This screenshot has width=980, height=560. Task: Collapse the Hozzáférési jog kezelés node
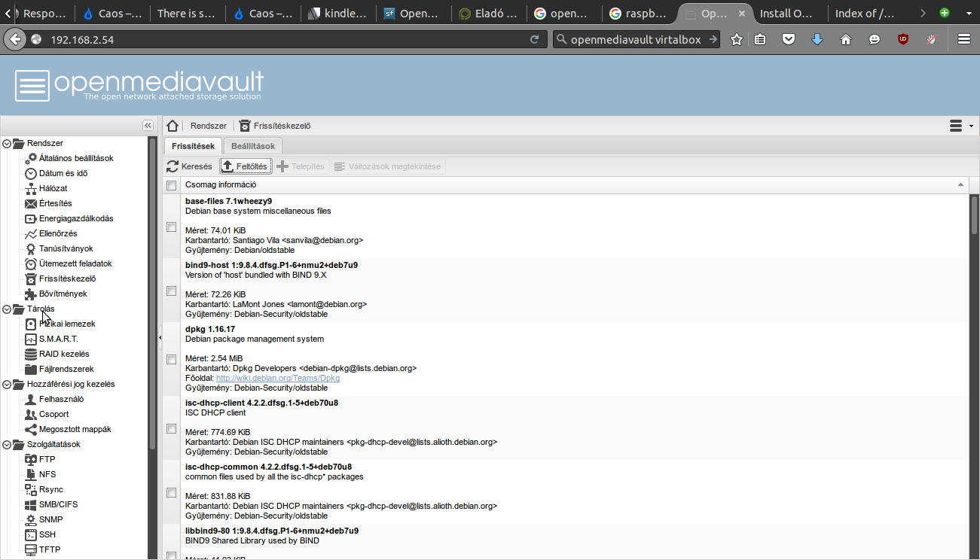click(7, 384)
